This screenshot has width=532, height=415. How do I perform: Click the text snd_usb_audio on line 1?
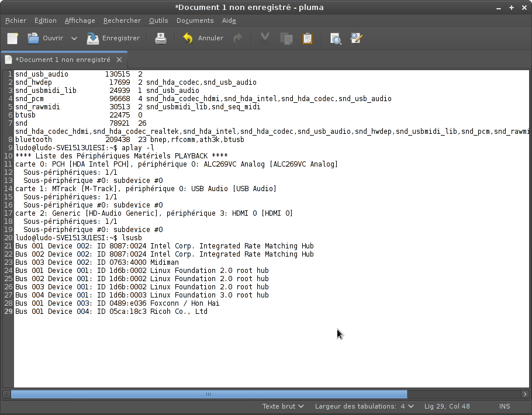[x=42, y=74]
